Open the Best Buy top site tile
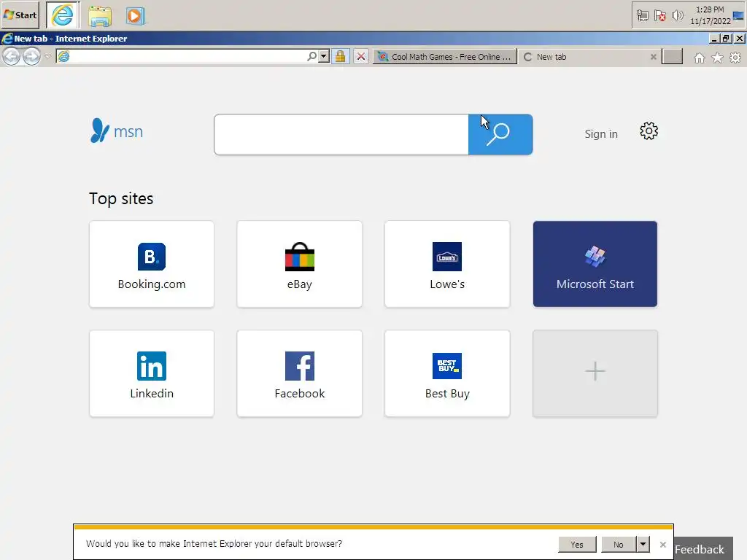Viewport: 747px width, 560px height. [447, 373]
